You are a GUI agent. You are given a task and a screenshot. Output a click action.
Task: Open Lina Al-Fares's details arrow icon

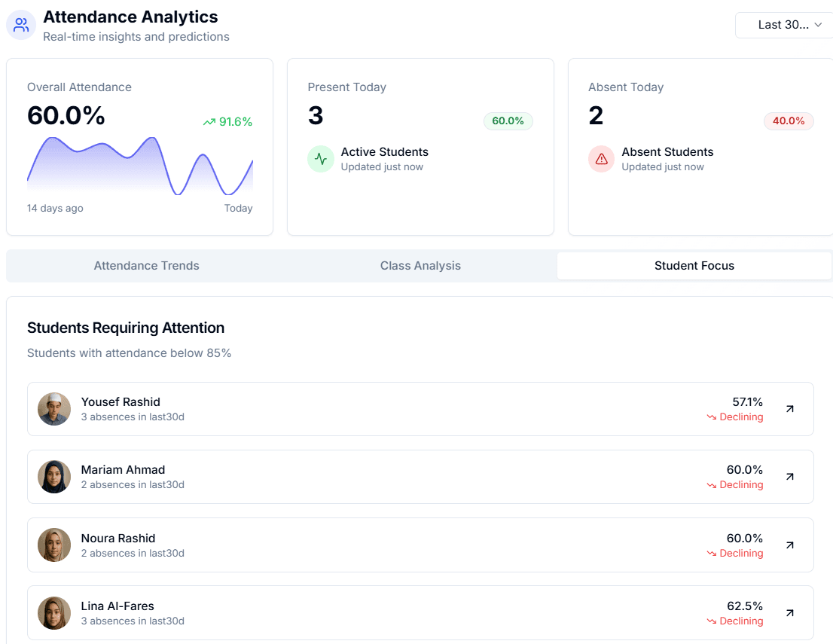tap(789, 613)
